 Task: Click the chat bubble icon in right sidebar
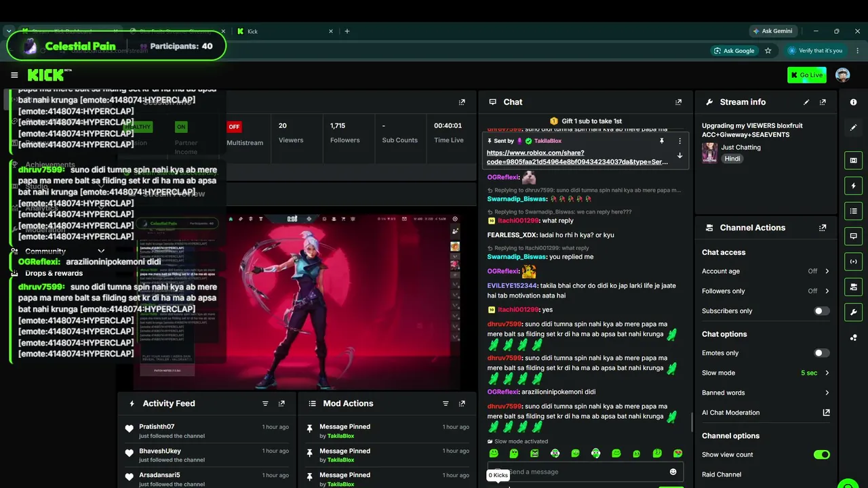[854, 237]
